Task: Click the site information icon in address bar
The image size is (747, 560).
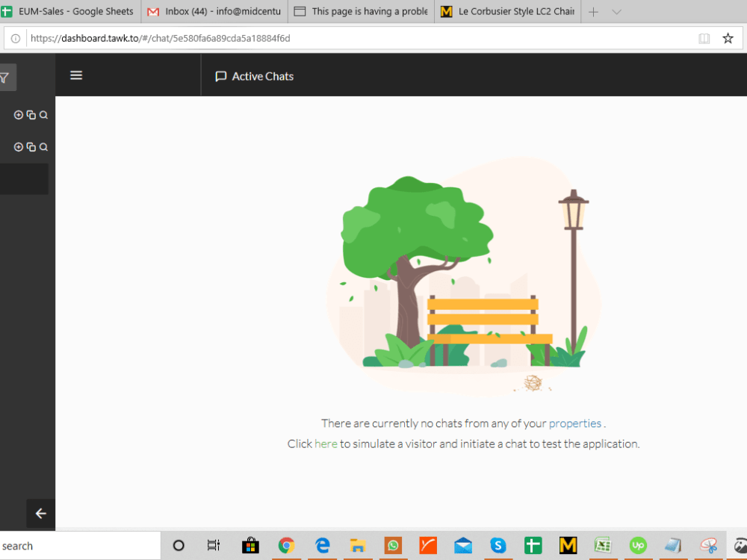Action: (x=15, y=39)
